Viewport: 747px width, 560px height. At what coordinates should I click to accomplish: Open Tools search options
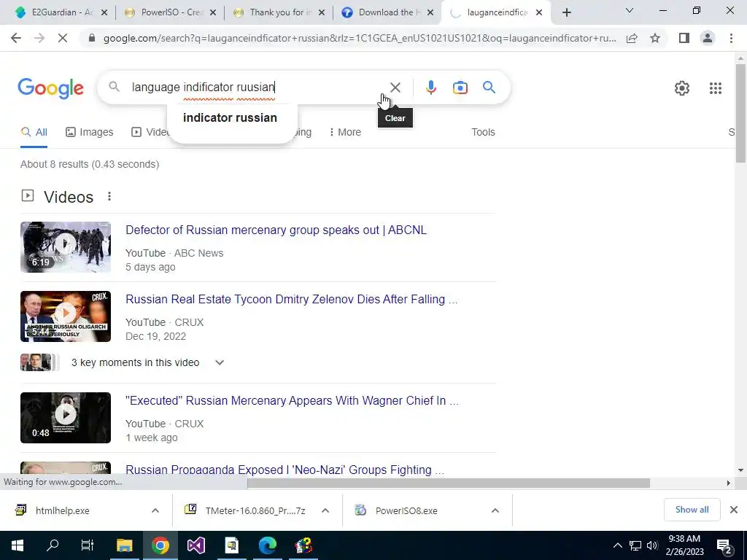click(483, 133)
